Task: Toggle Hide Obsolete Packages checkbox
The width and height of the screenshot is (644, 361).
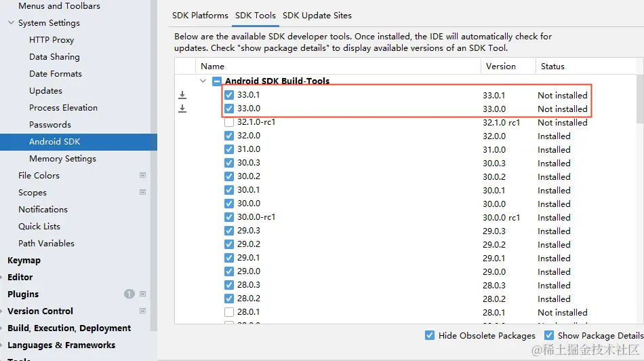Action: pos(430,335)
